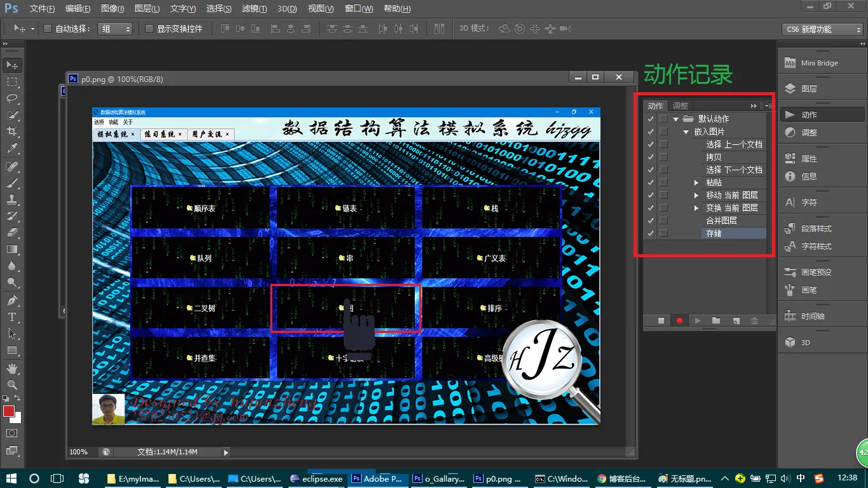Image resolution: width=868 pixels, height=488 pixels.
Task: Open the 画笔预设 panel button
Action: [x=822, y=272]
